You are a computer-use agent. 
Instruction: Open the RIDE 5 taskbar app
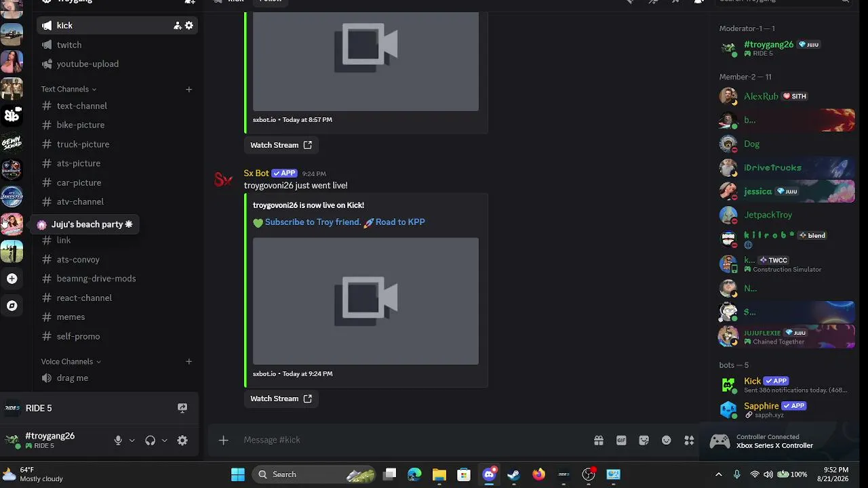point(564,474)
